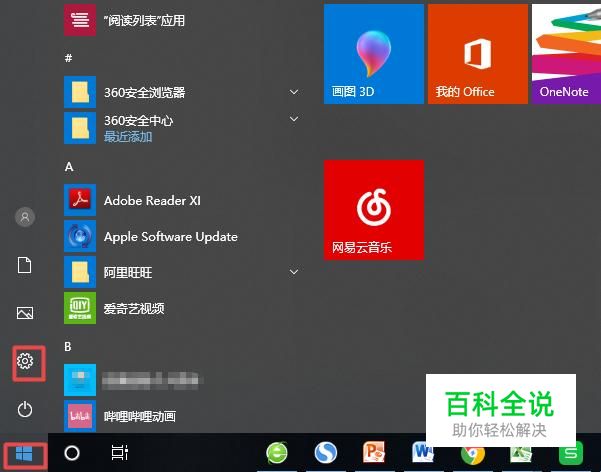Launch Sogou browser from taskbar
601x472 pixels.
coord(326,453)
